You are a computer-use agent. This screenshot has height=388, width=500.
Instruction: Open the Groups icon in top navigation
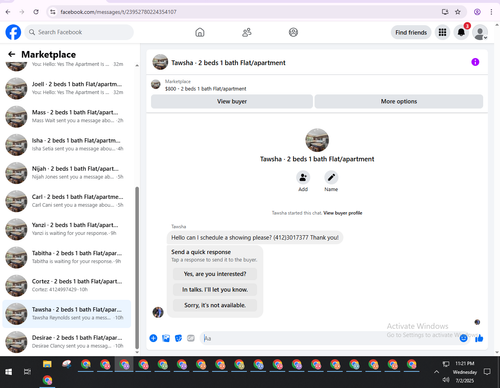pyautogui.click(x=293, y=32)
